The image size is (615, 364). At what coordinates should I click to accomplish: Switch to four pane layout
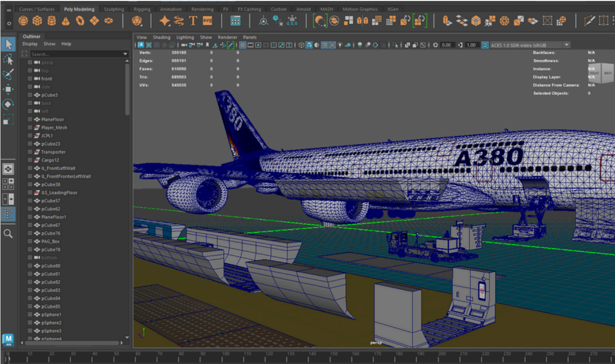tap(8, 184)
